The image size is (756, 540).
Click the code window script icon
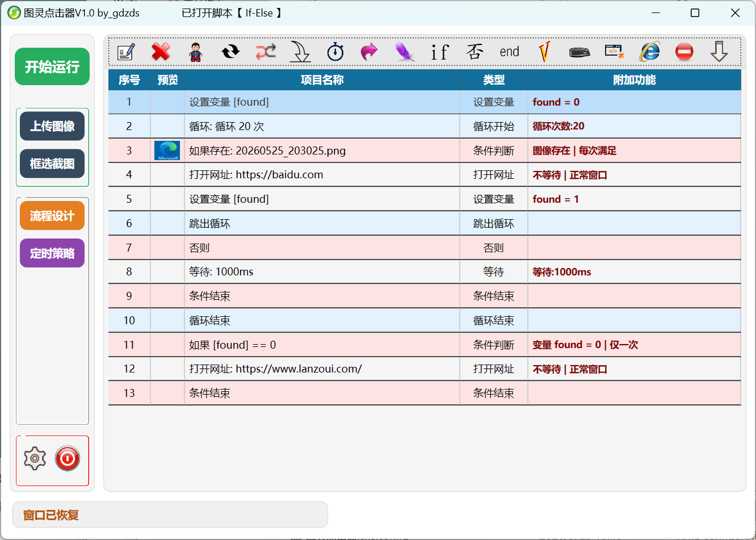pos(615,52)
